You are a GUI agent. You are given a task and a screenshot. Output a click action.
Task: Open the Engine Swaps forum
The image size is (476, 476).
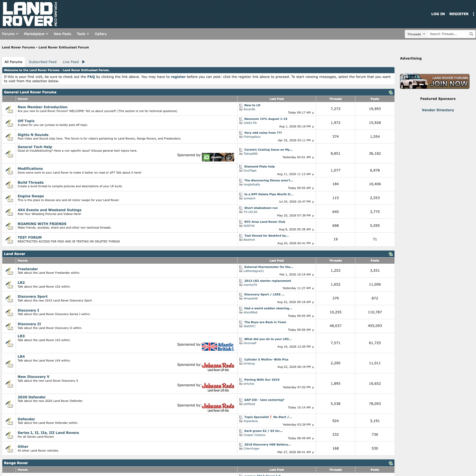tap(31, 196)
